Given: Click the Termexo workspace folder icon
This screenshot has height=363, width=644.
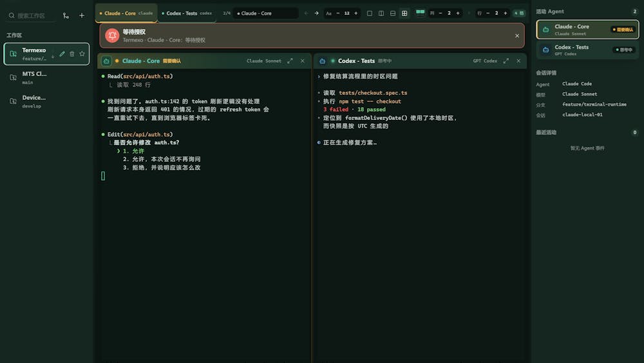Looking at the screenshot, I should click(13, 54).
